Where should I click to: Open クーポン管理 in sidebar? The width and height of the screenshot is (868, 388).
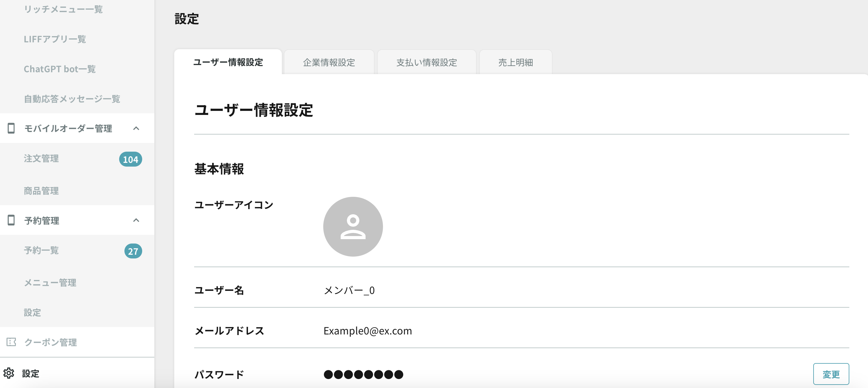point(50,342)
